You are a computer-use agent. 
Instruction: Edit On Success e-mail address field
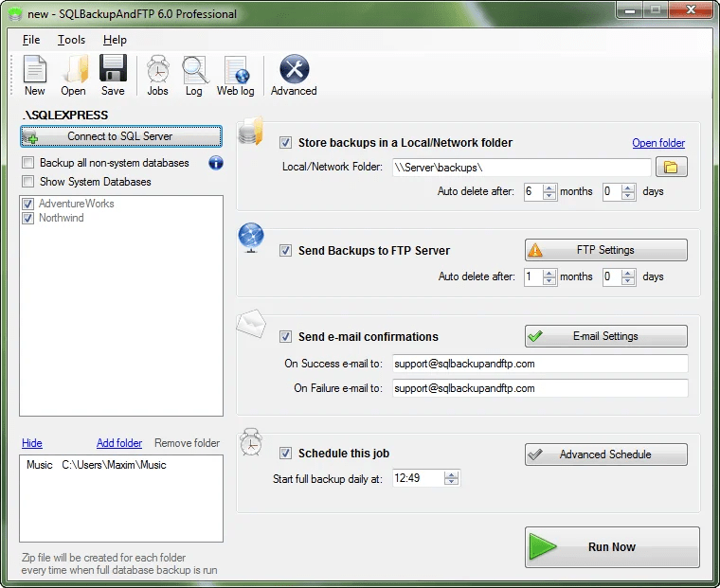[540, 364]
